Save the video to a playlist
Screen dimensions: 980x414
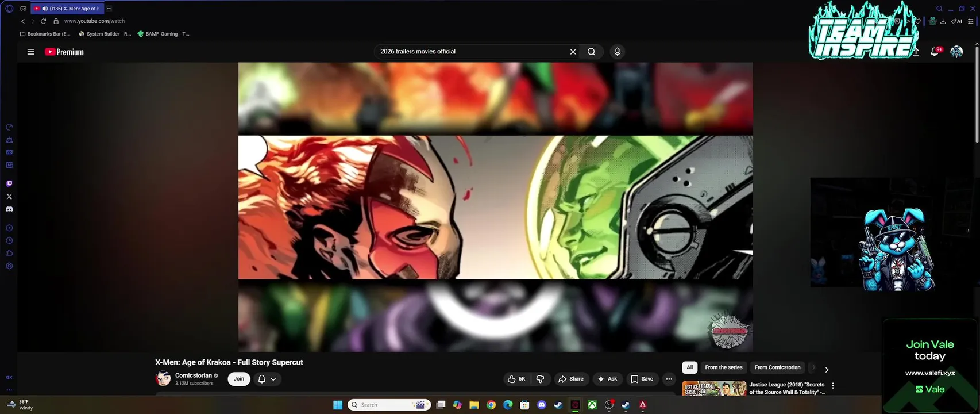click(x=642, y=379)
